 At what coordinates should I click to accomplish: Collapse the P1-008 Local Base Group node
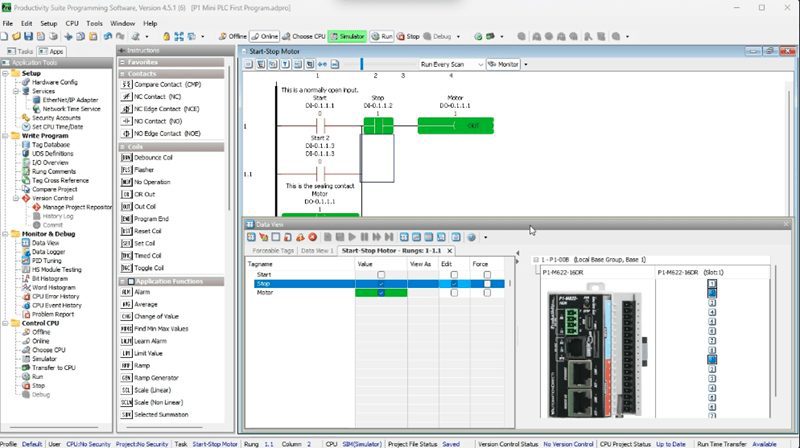coord(535,259)
